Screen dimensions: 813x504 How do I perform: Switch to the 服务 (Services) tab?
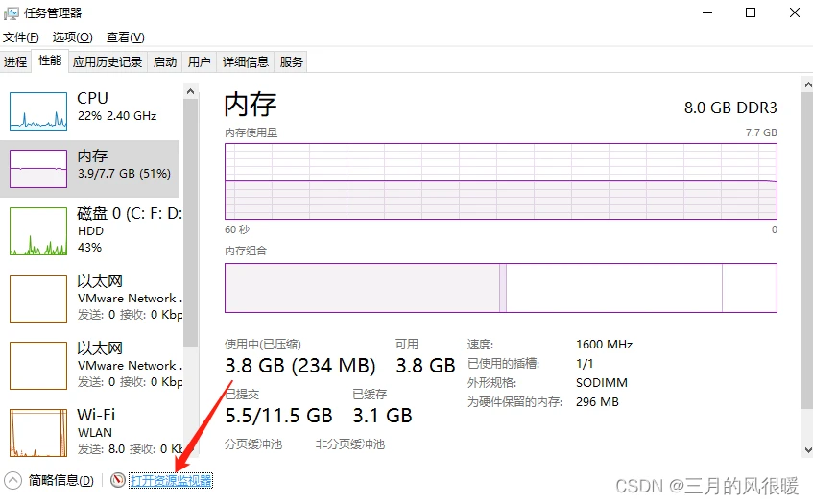[x=292, y=62]
